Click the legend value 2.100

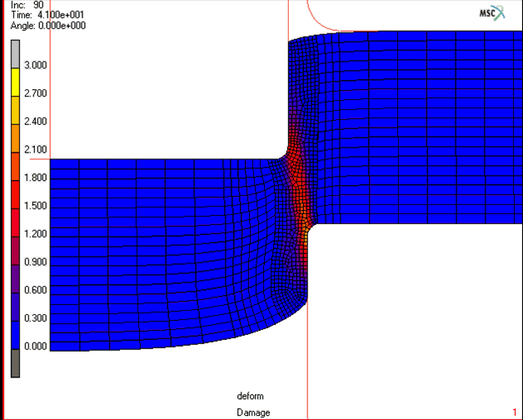[35, 149]
